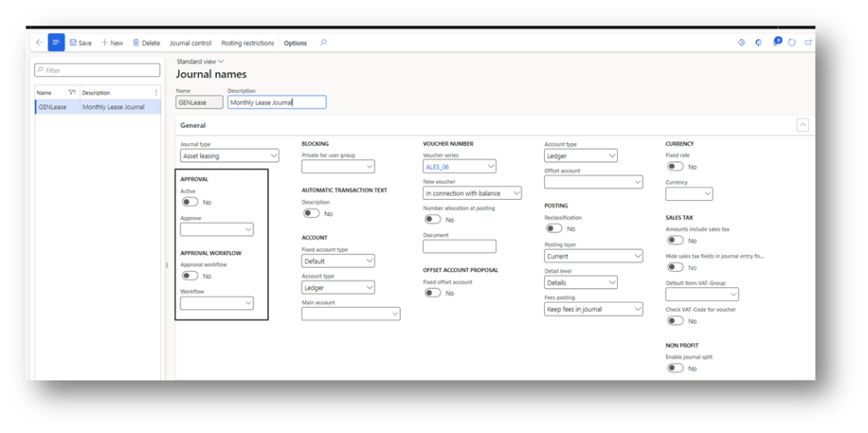Screen dimensions: 868x433
Task: Click the Delete button
Action: (x=146, y=43)
